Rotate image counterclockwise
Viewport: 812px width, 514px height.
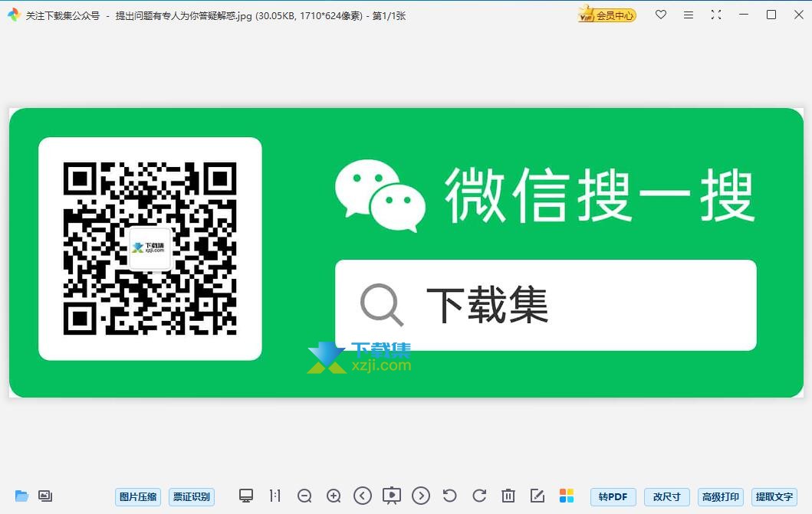coord(450,496)
